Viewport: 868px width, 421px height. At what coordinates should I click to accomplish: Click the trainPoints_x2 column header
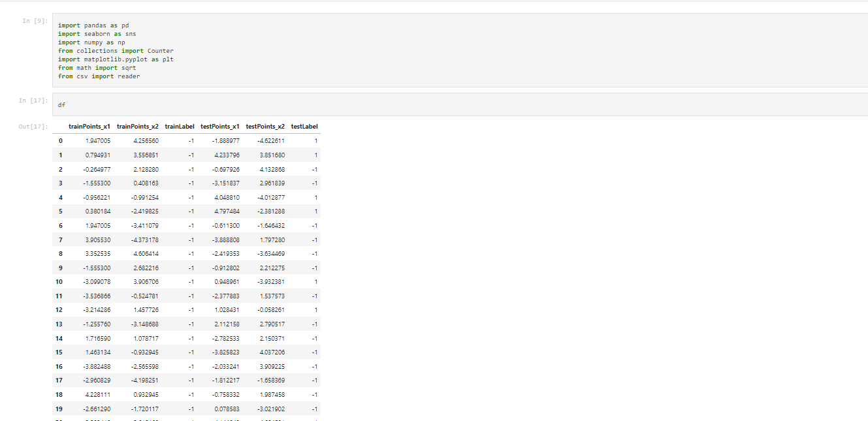[x=139, y=126]
